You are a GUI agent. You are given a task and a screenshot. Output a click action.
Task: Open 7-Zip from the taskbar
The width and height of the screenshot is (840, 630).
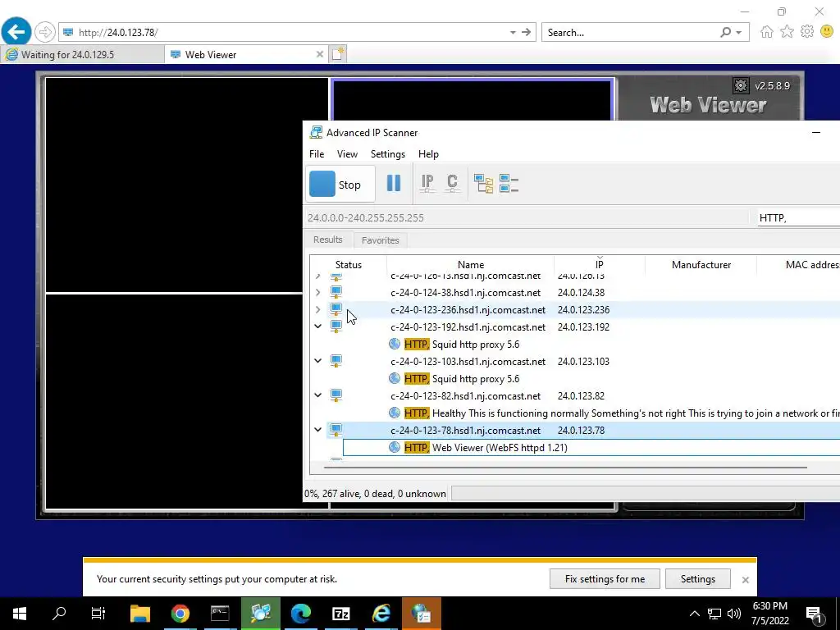tap(340, 614)
